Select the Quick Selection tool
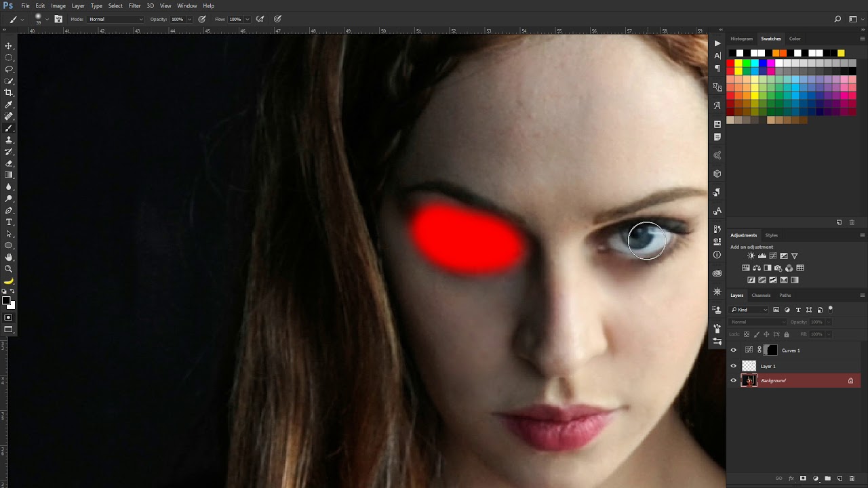Screen dimensions: 868x488 [9, 81]
